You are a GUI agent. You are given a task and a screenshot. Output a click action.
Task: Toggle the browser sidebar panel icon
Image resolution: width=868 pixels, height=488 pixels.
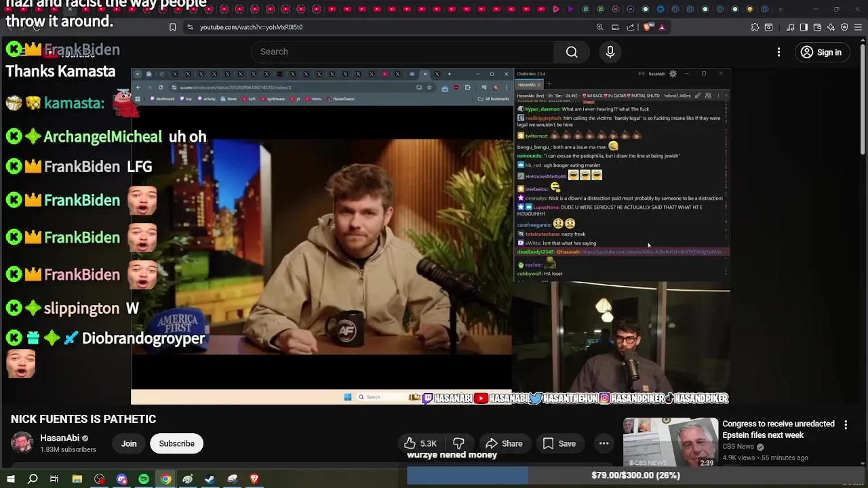[804, 27]
